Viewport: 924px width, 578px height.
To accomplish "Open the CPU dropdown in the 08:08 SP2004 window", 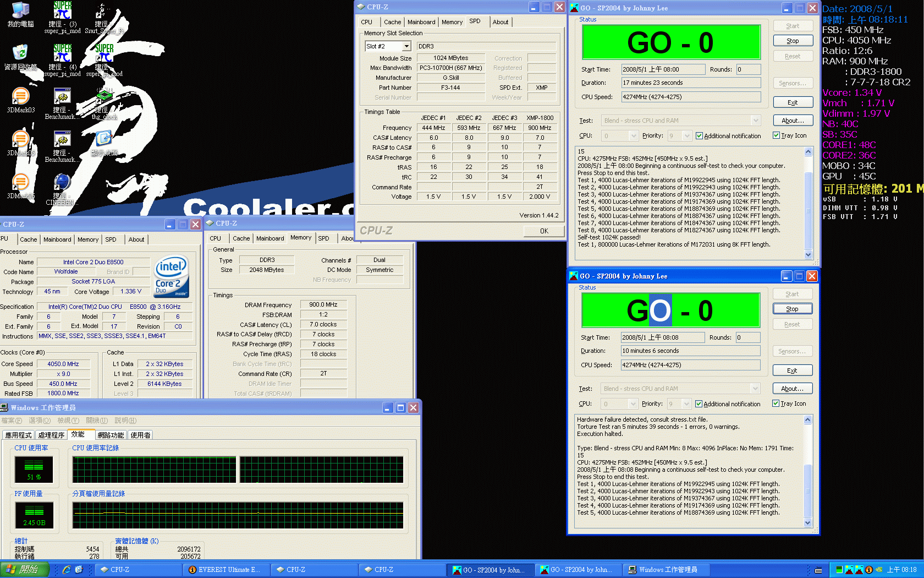I will [633, 404].
